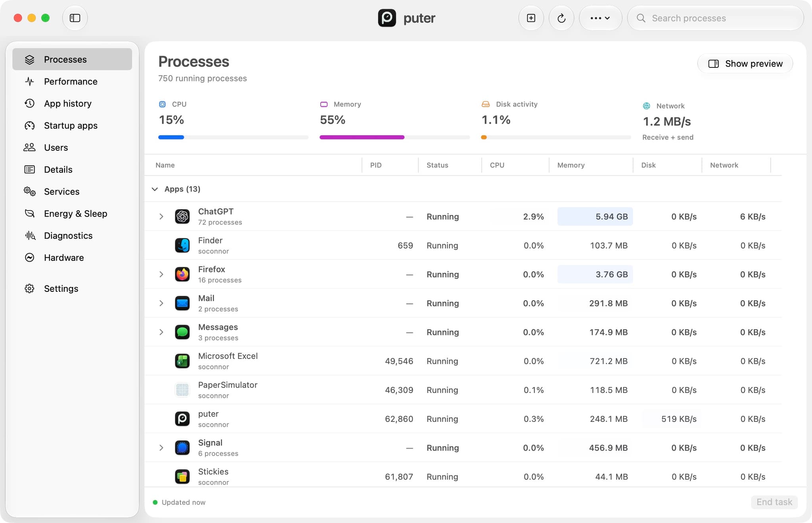Expand the Mail process group
This screenshot has width=812, height=523.
click(161, 303)
